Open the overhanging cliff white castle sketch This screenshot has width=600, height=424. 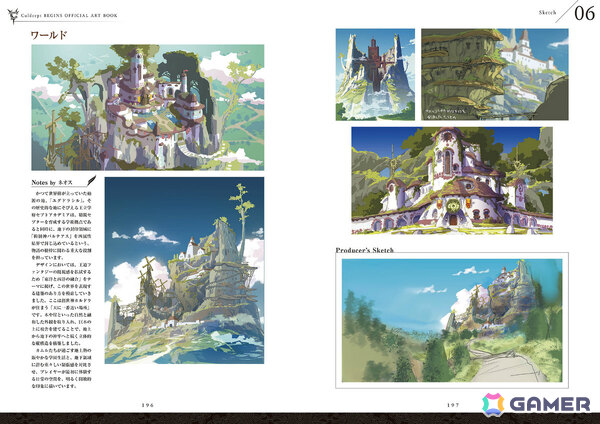coord(495,75)
